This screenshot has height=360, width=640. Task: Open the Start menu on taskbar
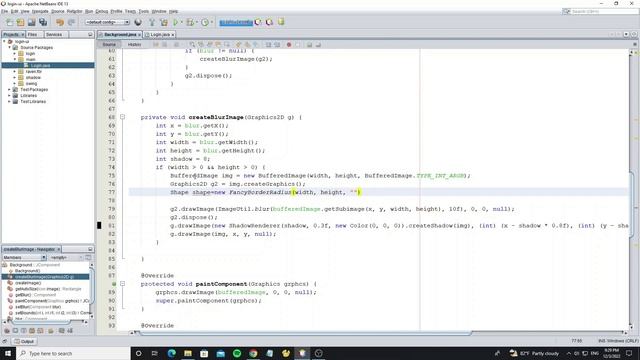pyautogui.click(x=8, y=353)
